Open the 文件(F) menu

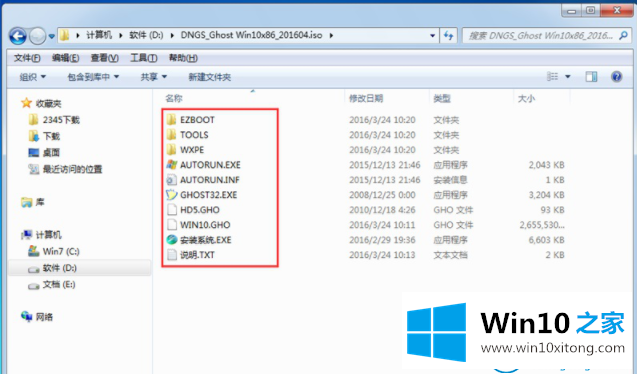point(27,58)
